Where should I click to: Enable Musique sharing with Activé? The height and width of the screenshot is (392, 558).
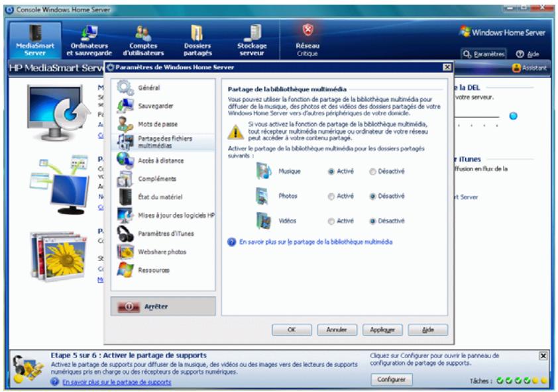(331, 171)
